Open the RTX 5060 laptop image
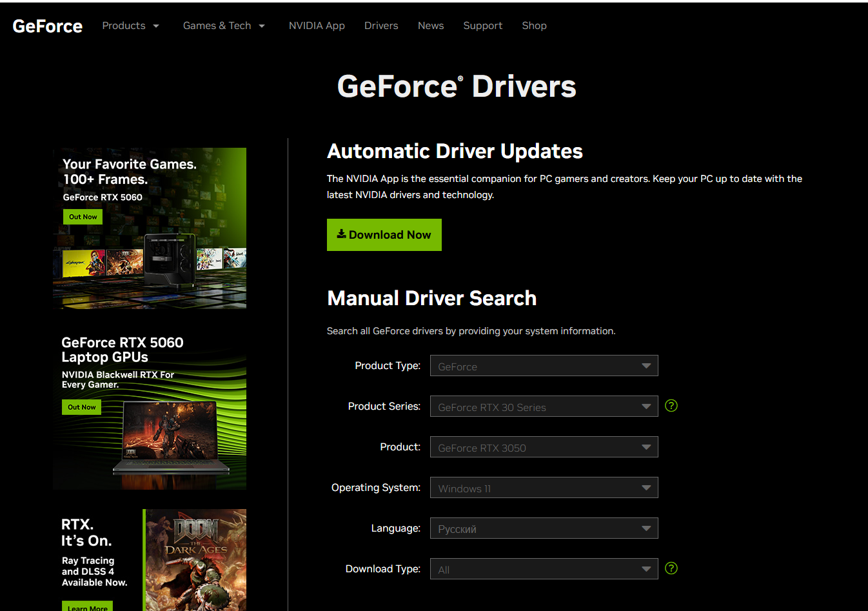Image resolution: width=868 pixels, height=611 pixels. [x=172, y=438]
